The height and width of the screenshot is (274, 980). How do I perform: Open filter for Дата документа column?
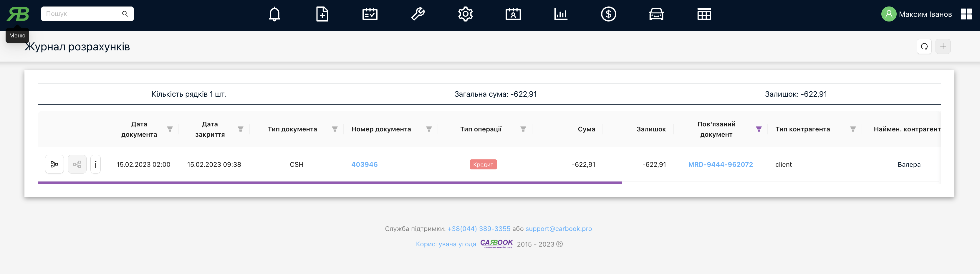(x=170, y=129)
